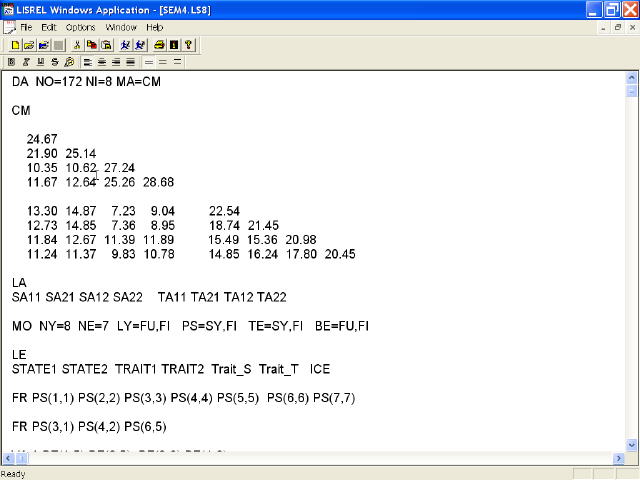Screen dimensions: 640x480
Task: Restore the inner SEM4.LS8 document window
Action: click(617, 27)
